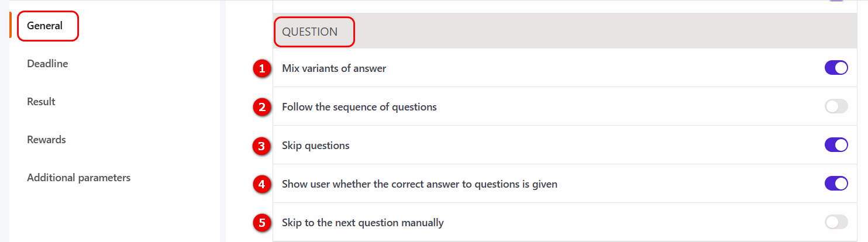
Task: Click the "Skip questions" label text
Action: [315, 146]
